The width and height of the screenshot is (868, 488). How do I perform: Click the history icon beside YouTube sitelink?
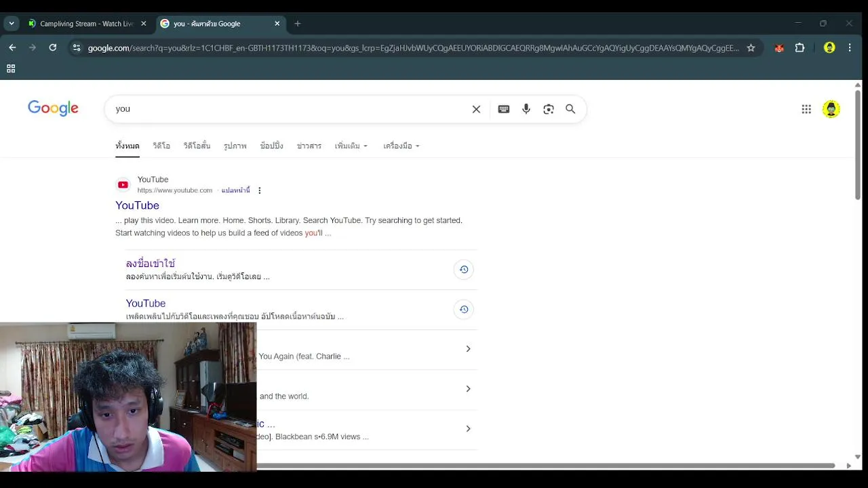(464, 310)
